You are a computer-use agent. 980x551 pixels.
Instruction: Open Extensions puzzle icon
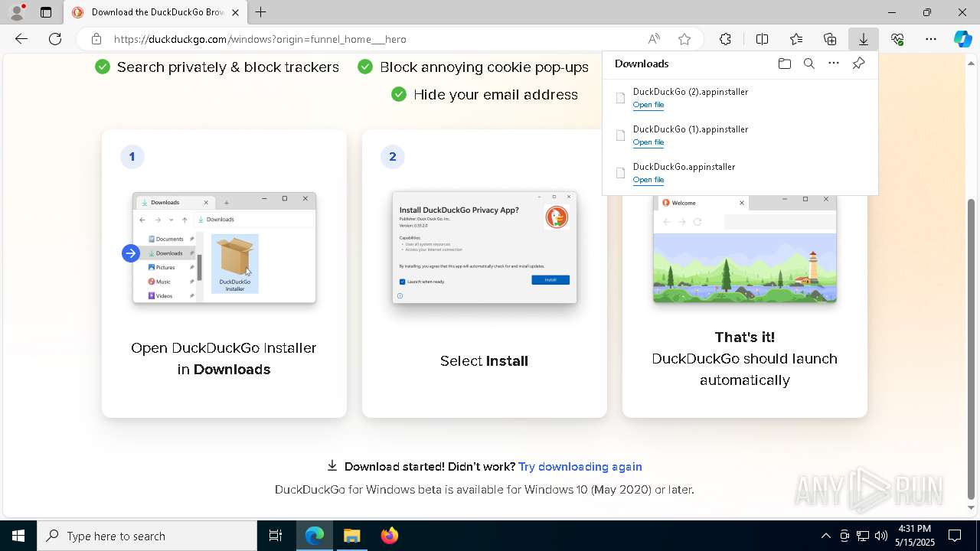725,39
